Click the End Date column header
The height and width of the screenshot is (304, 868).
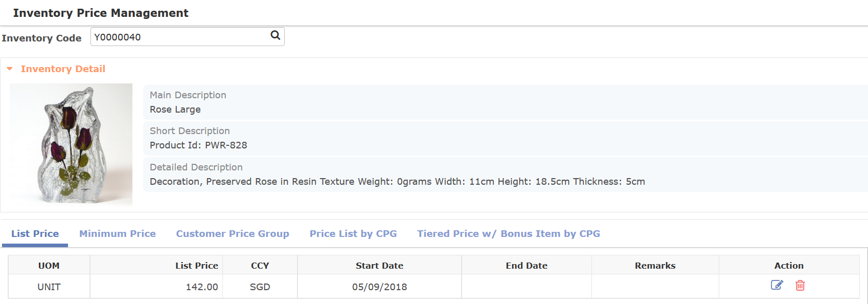[x=527, y=266]
